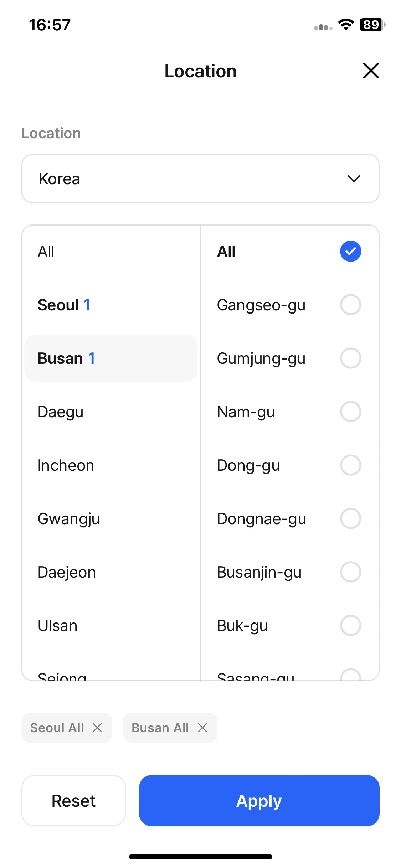
Task: Tap the Reset button
Action: [74, 800]
